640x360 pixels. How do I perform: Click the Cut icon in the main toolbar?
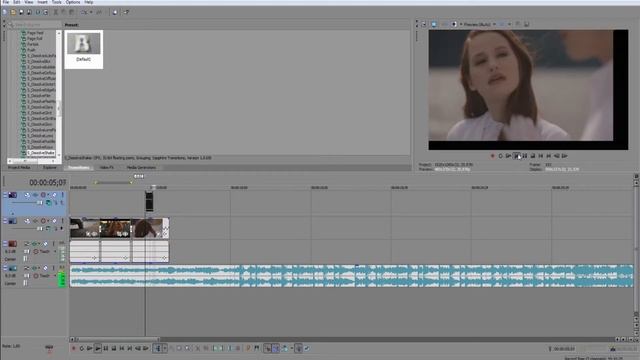tap(56, 12)
